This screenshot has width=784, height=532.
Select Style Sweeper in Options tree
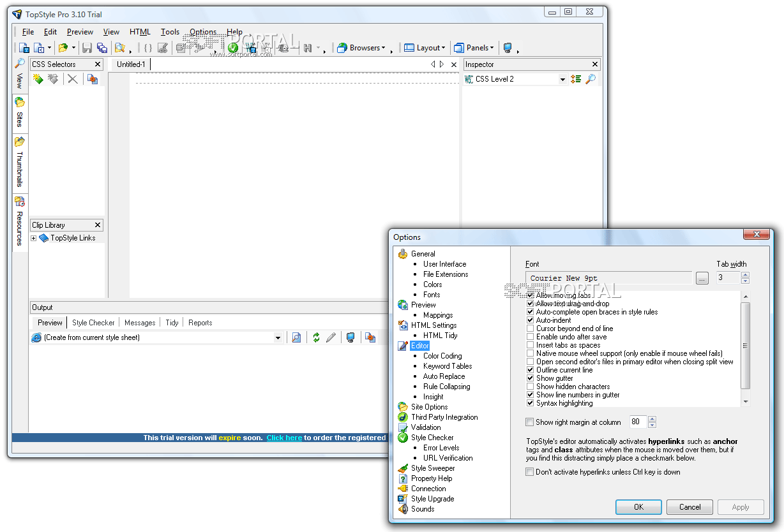coord(433,468)
